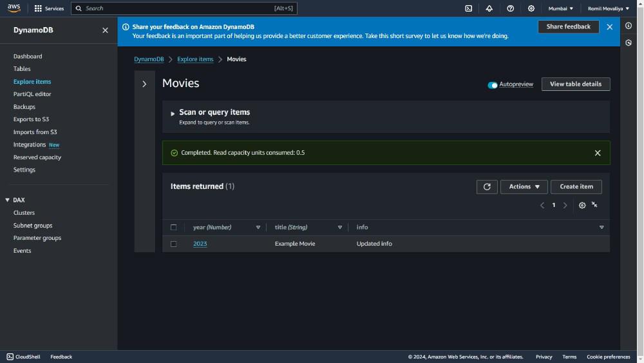This screenshot has height=363, width=644.
Task: Open Reserved capacity
Action: (37, 157)
